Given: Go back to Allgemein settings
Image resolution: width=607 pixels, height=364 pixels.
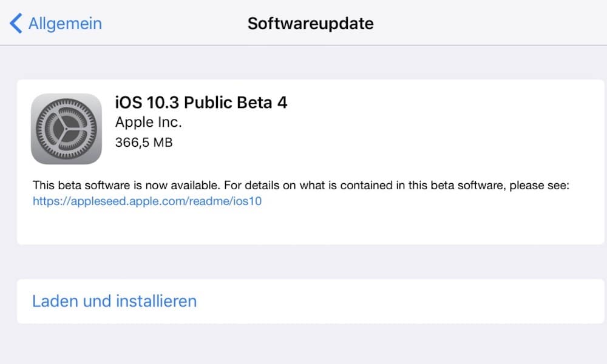Looking at the screenshot, I should pyautogui.click(x=56, y=23).
